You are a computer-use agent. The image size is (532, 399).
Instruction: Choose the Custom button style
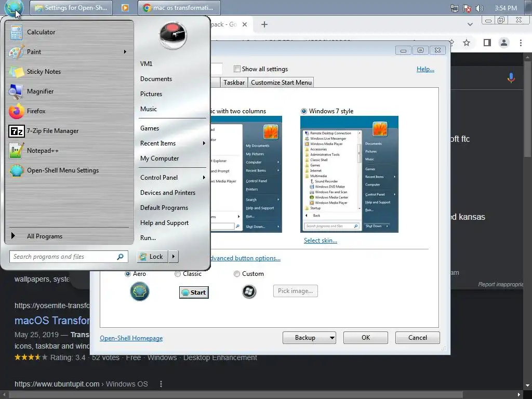237,274
